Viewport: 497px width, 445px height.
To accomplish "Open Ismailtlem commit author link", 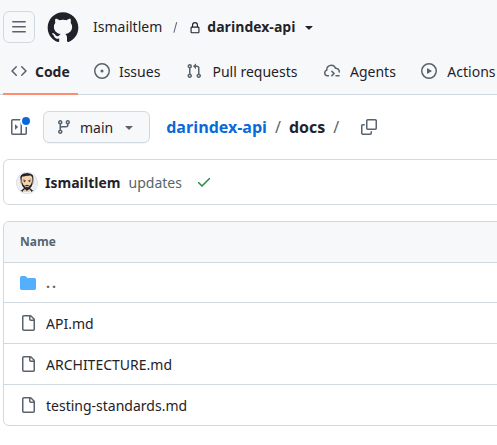I will pyautogui.click(x=82, y=183).
